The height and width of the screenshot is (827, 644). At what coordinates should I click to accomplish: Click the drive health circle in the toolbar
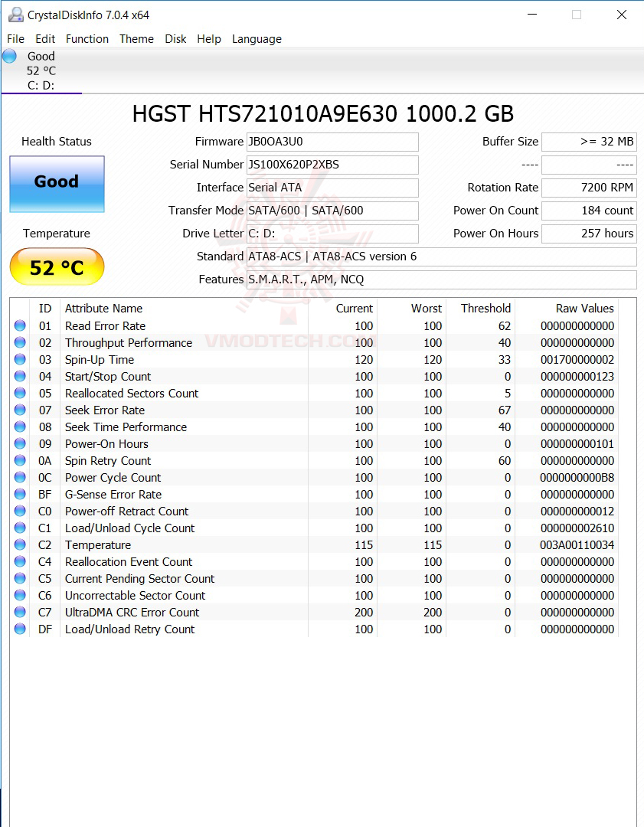click(x=9, y=55)
